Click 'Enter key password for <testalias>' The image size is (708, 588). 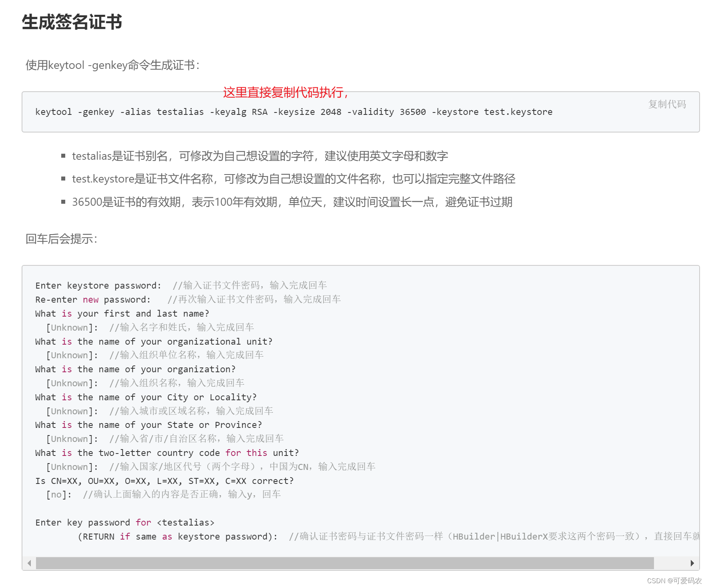click(x=125, y=522)
